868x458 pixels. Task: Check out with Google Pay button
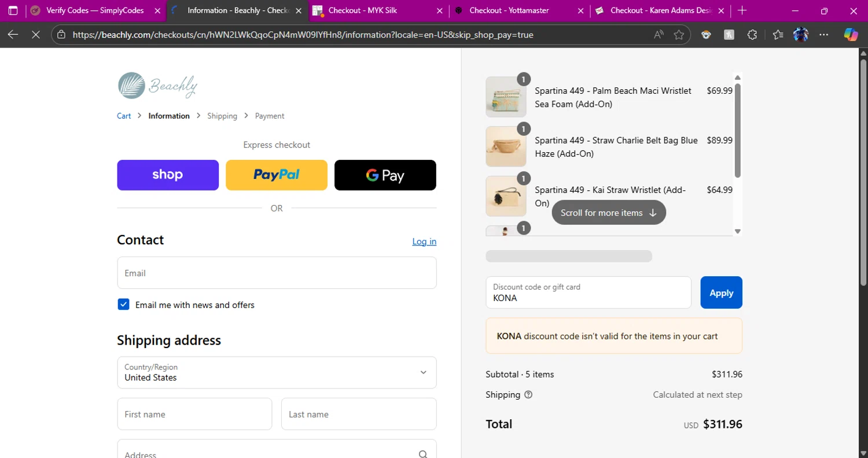(x=385, y=175)
